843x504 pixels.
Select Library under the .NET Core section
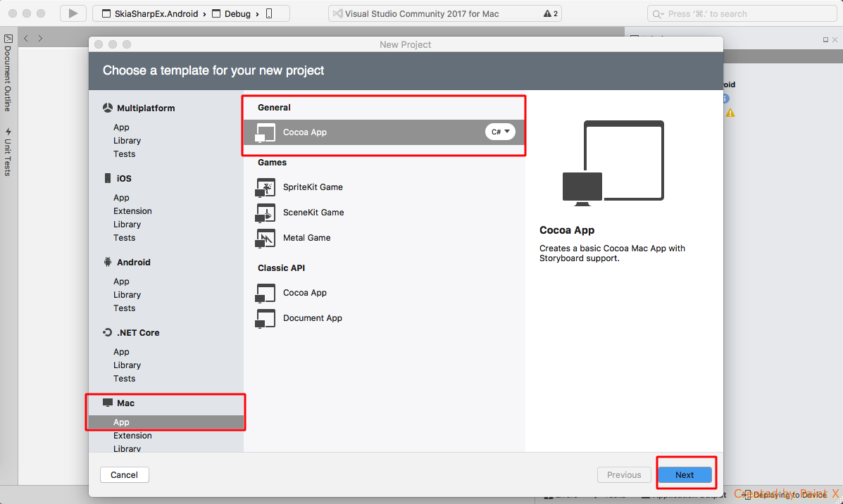coord(127,365)
